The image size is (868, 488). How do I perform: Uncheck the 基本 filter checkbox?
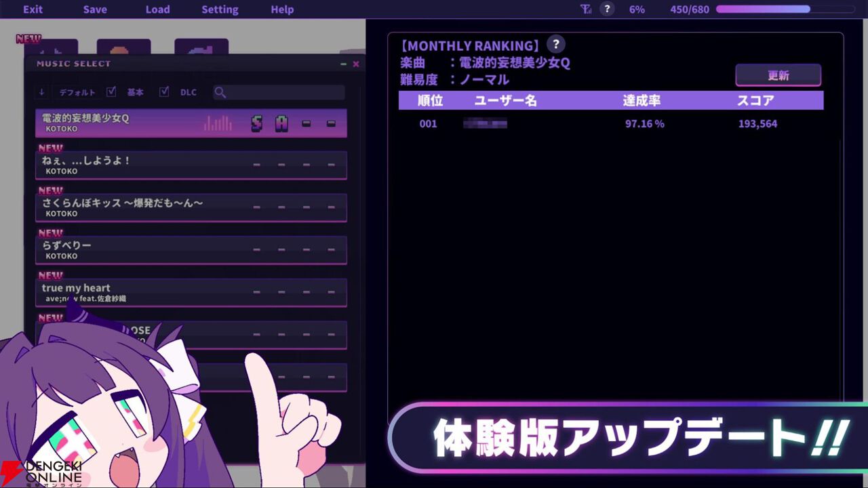(x=111, y=92)
